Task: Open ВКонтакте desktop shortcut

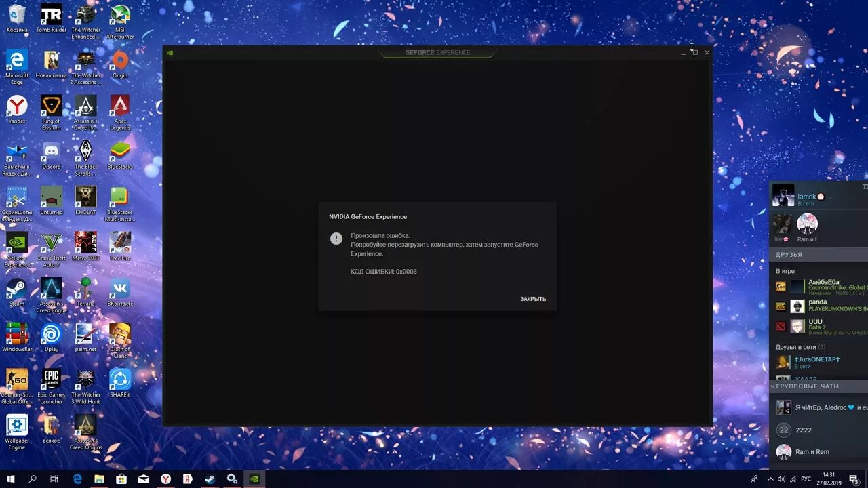Action: click(x=120, y=292)
